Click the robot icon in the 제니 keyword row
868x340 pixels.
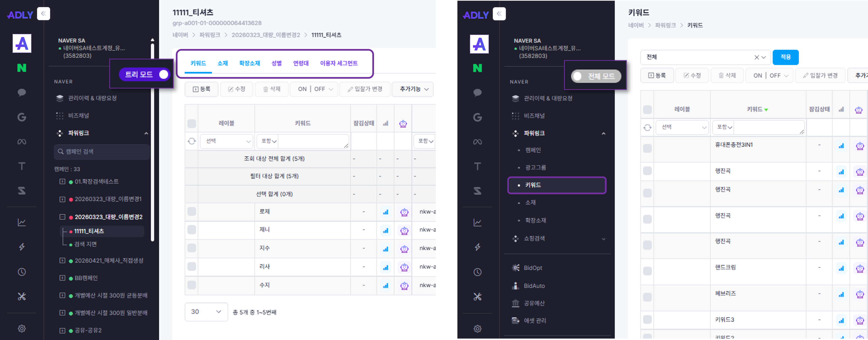point(404,230)
